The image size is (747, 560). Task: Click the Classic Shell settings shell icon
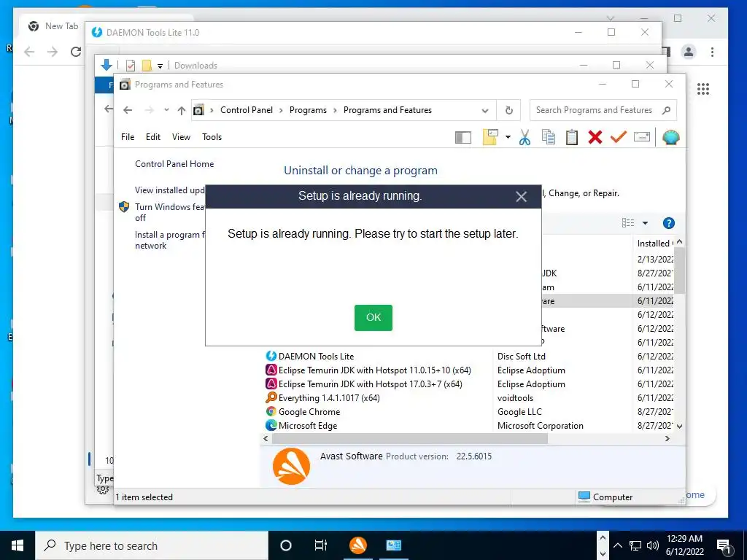[670, 137]
